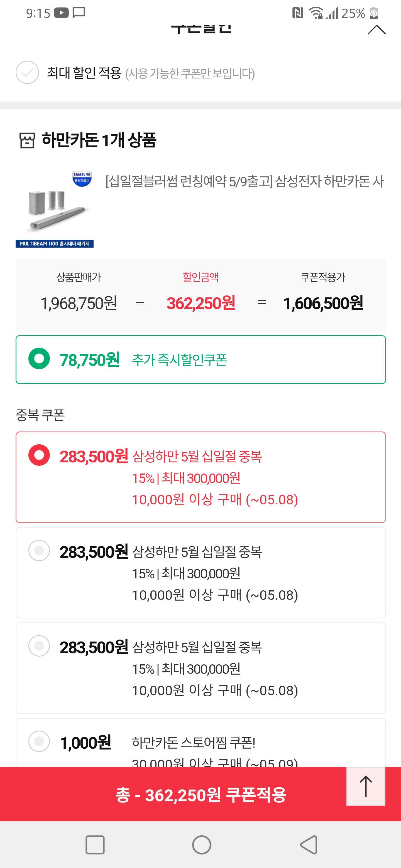Apply the total 362,250원 coupon discount
401x868 pixels.
coord(201,795)
